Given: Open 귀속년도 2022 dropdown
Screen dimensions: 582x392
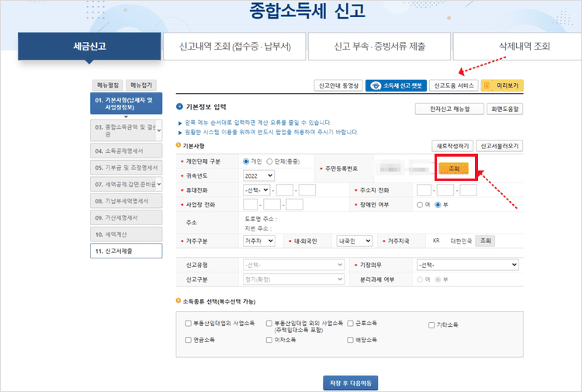Looking at the screenshot, I should click(258, 175).
